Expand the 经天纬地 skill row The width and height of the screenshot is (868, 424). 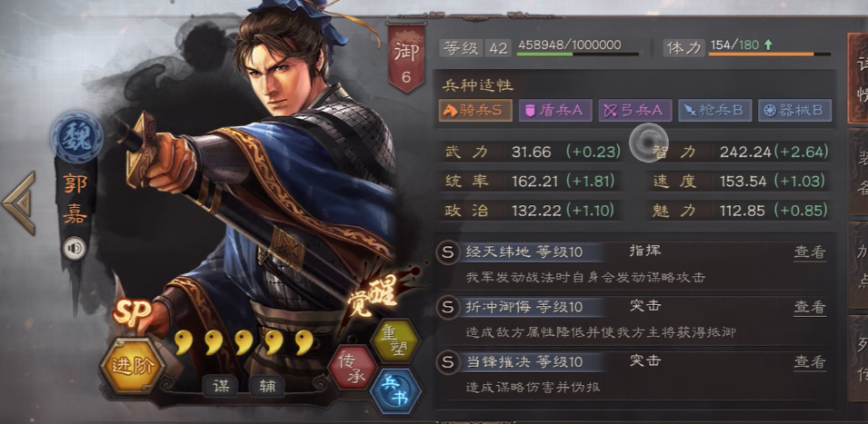633,265
